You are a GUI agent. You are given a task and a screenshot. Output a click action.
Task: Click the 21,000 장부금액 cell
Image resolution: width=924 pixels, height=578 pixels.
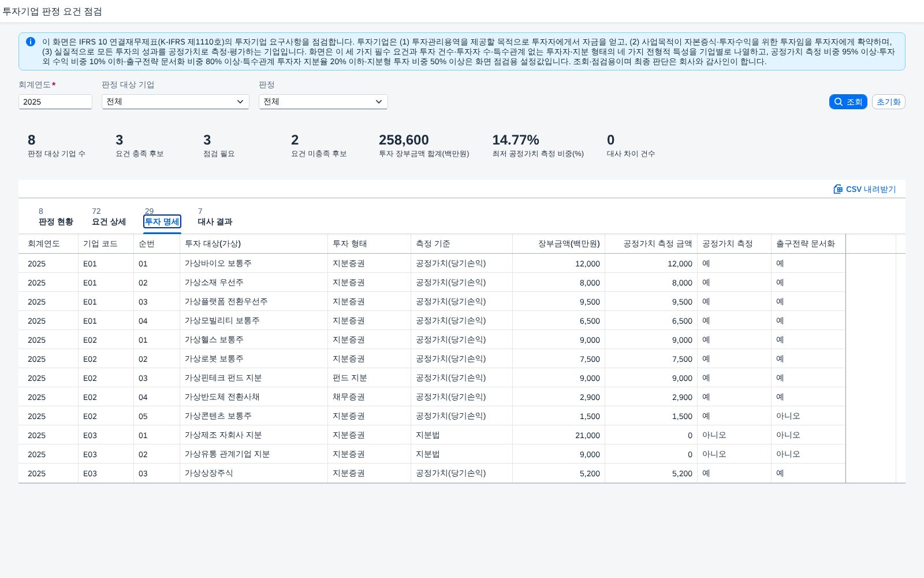(x=559, y=435)
